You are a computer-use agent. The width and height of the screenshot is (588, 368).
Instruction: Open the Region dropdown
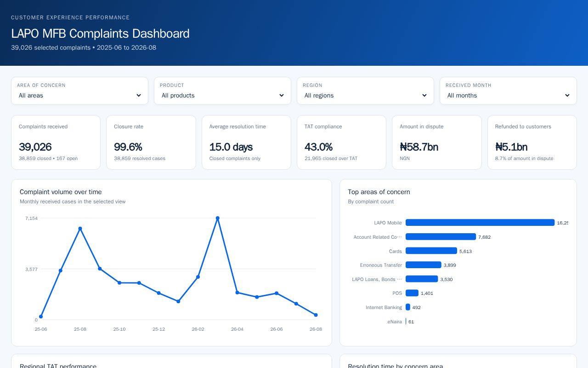(365, 95)
